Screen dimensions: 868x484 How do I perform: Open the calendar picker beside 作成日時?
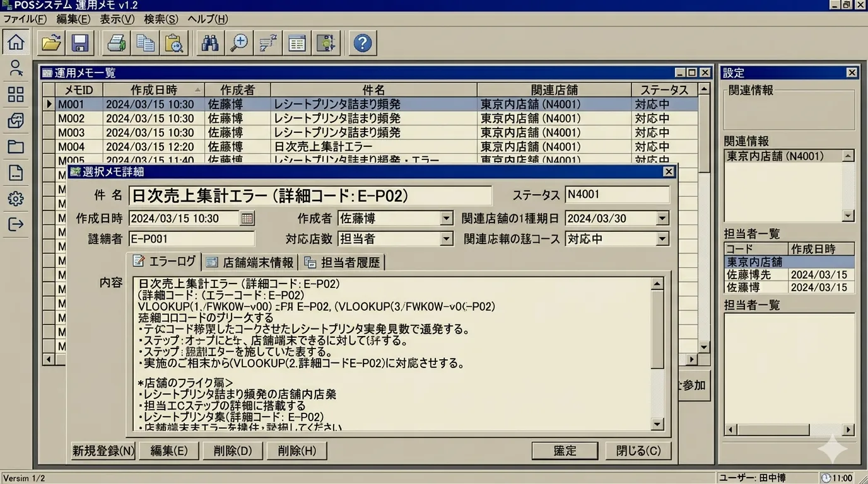click(x=247, y=219)
